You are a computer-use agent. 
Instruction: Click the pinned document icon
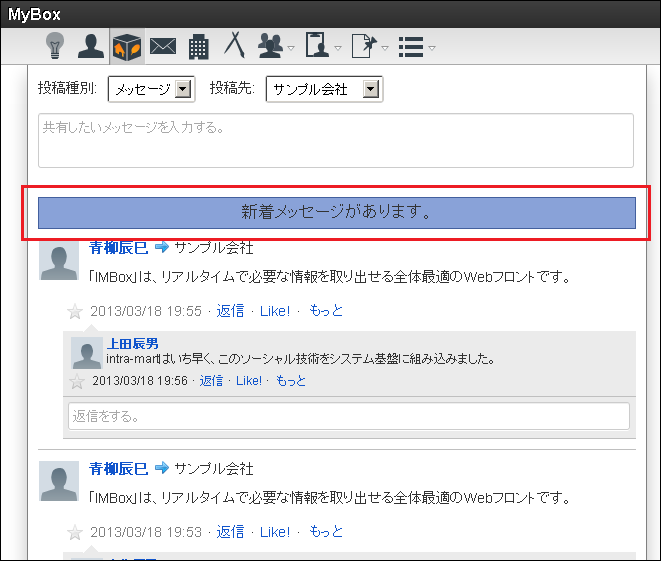364,46
